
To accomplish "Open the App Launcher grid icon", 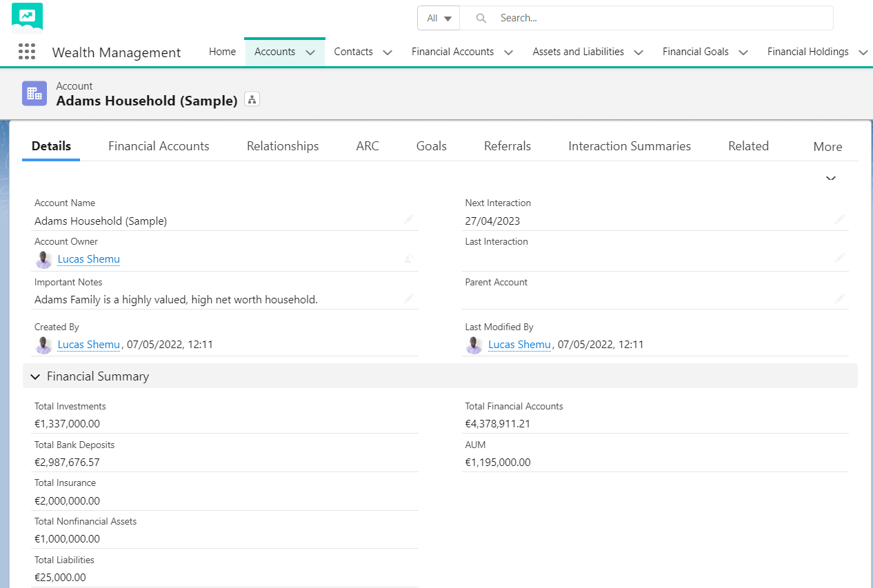I will coord(27,52).
